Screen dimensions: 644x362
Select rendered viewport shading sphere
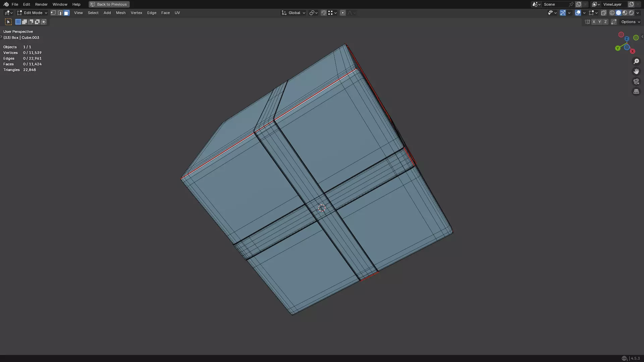(x=631, y=13)
